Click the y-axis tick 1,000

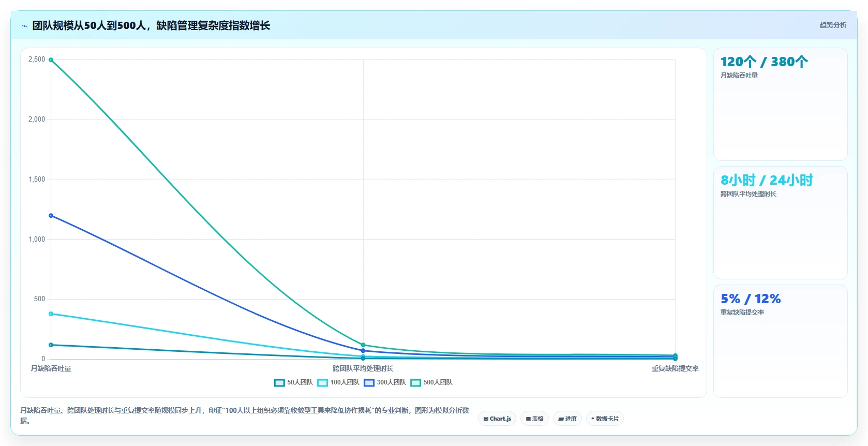(37, 239)
